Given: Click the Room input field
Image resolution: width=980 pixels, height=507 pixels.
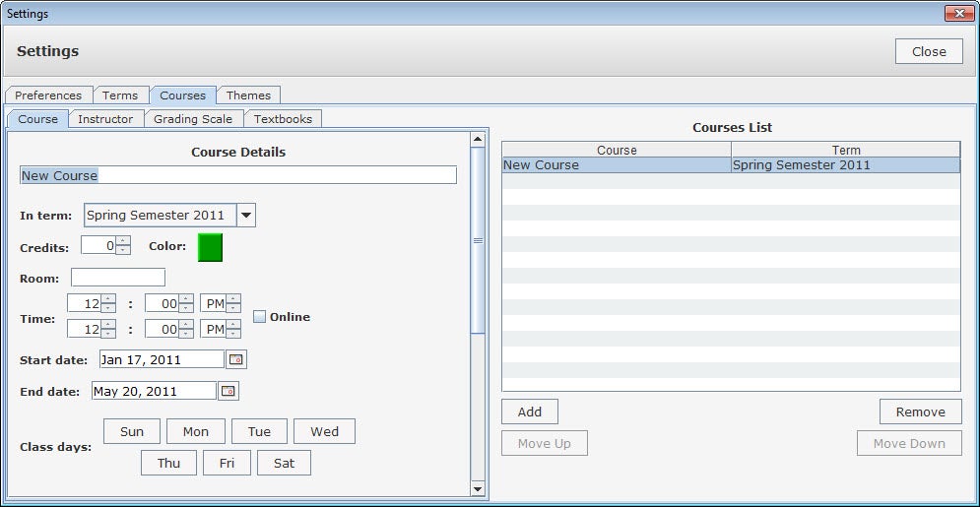Looking at the screenshot, I should click(118, 278).
